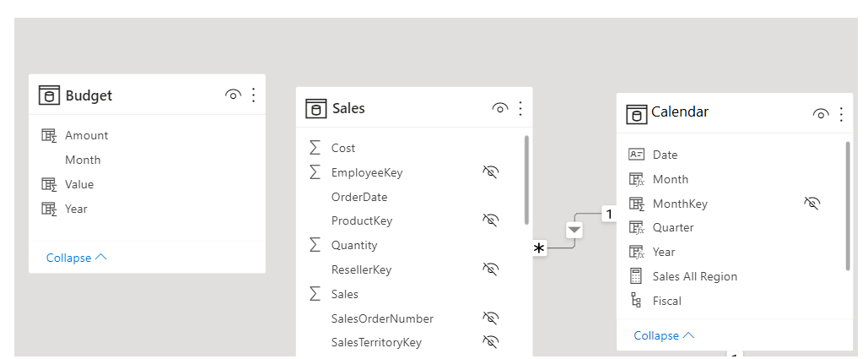Open more options for Calendar table
The image size is (868, 359).
(842, 114)
